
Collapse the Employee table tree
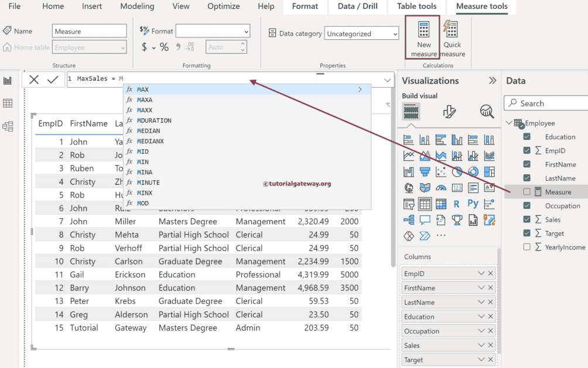tap(508, 123)
